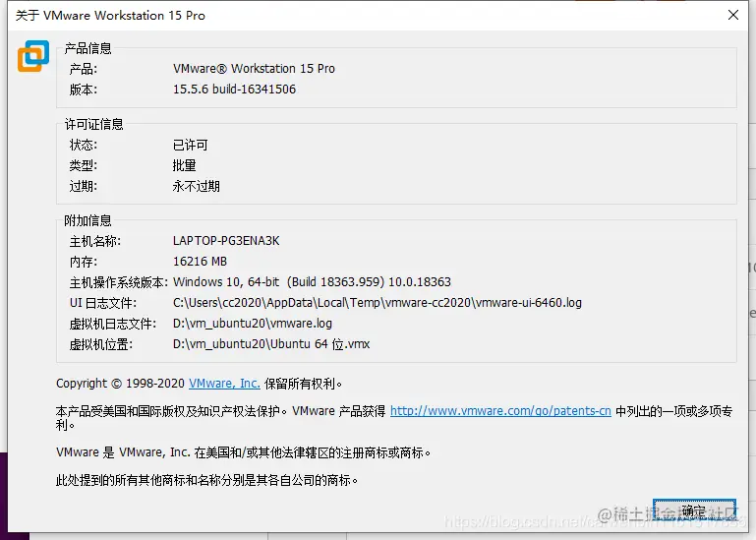
Task: Click the Windows 10 64-bit host OS version
Action: click(x=312, y=282)
